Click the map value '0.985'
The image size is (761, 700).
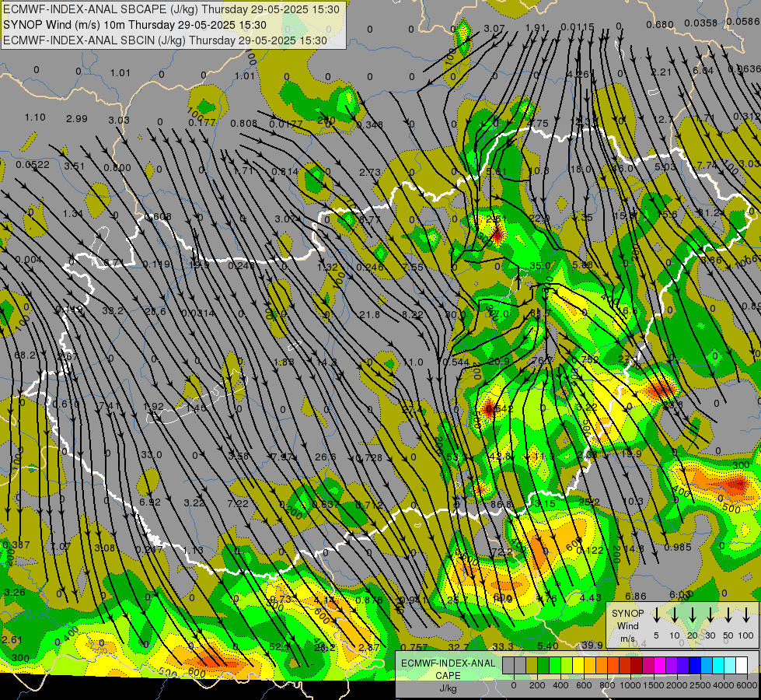click(x=678, y=548)
